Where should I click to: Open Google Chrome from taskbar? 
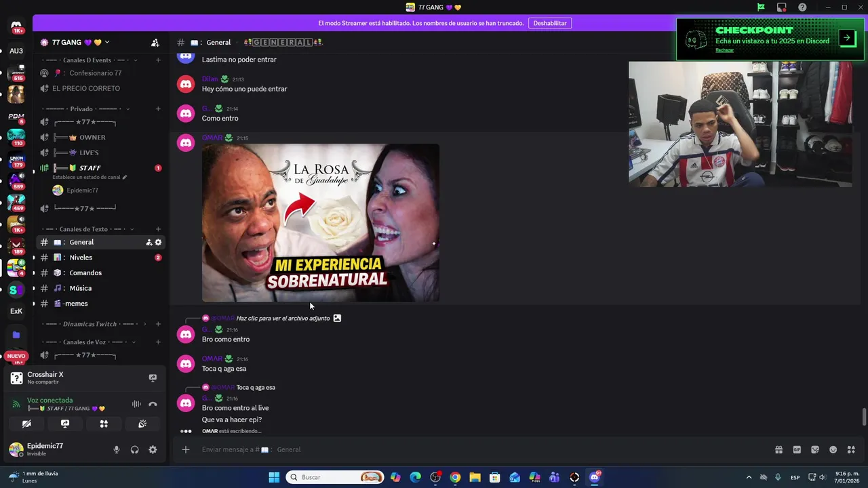[x=455, y=477]
